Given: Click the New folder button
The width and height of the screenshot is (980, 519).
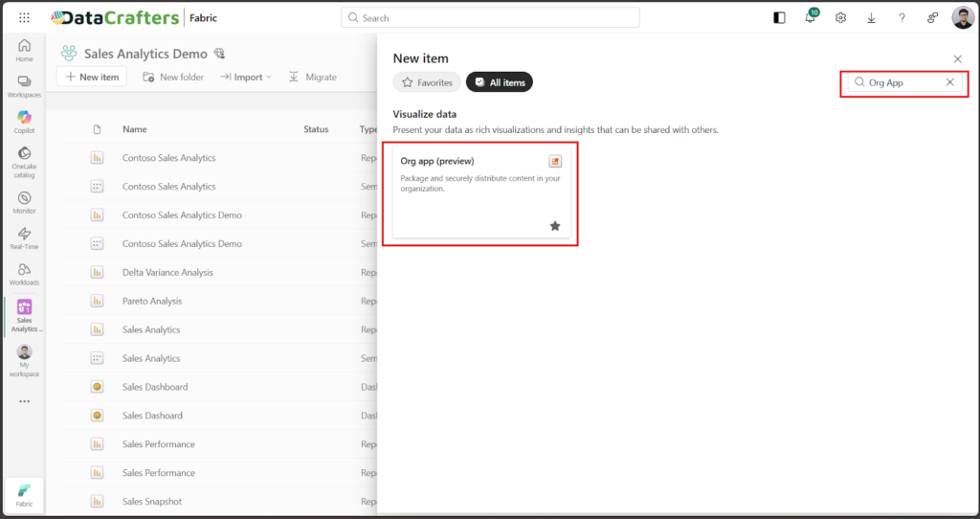Looking at the screenshot, I should pyautogui.click(x=173, y=77).
